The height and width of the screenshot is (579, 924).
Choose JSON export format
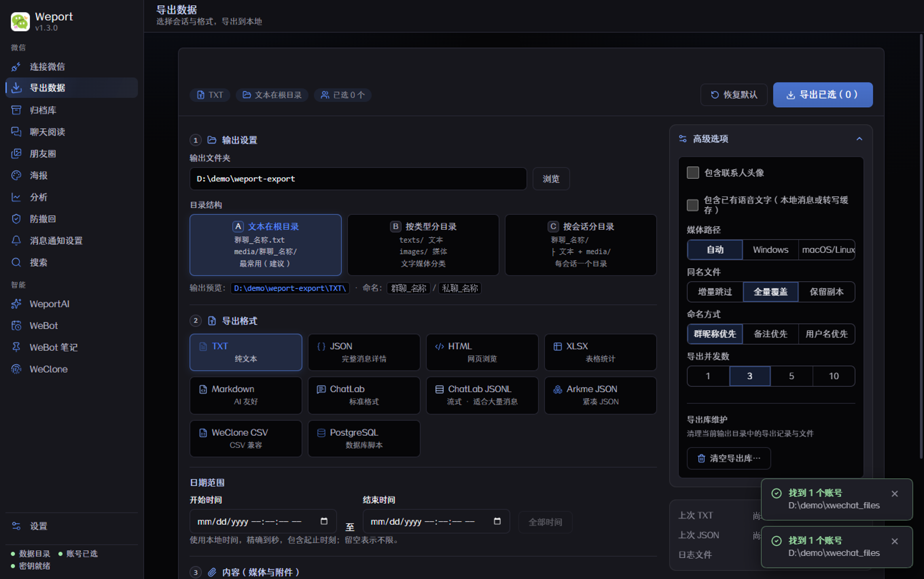pyautogui.click(x=364, y=352)
